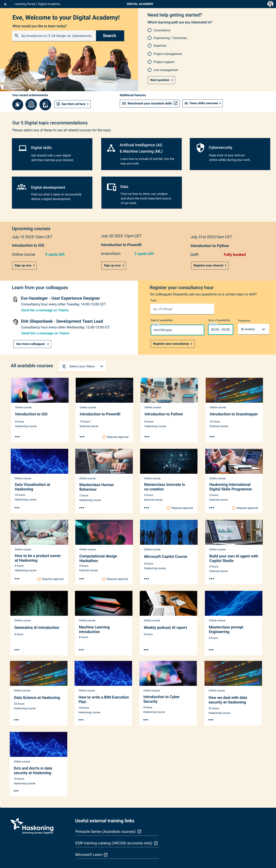276x868 pixels.
Task: Open the three-dot menu on Masterclass prompt Engineering card
Action: point(211,650)
